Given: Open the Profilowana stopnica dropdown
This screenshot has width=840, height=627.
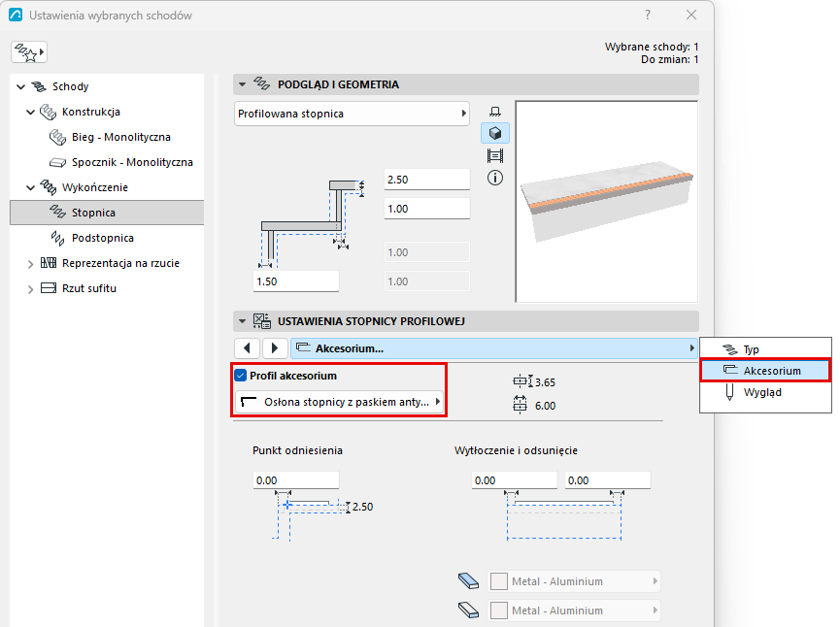Looking at the screenshot, I should point(352,114).
